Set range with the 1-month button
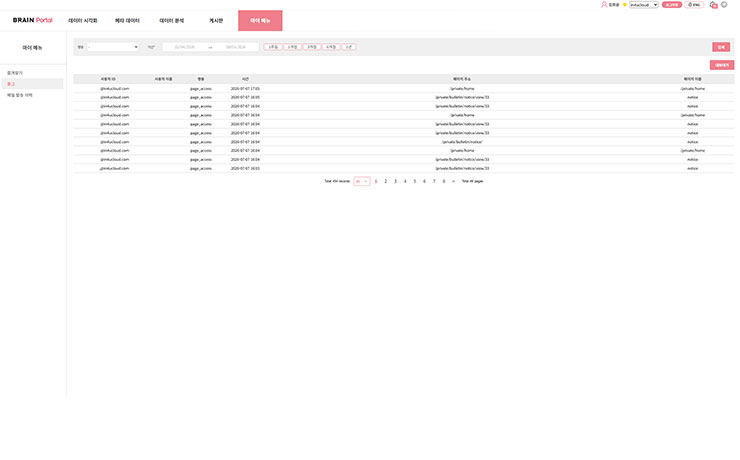The height and width of the screenshot is (460, 740). 292,47
